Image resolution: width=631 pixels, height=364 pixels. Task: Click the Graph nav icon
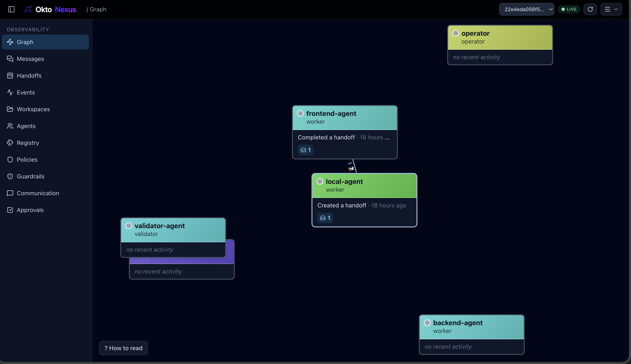pyautogui.click(x=10, y=42)
